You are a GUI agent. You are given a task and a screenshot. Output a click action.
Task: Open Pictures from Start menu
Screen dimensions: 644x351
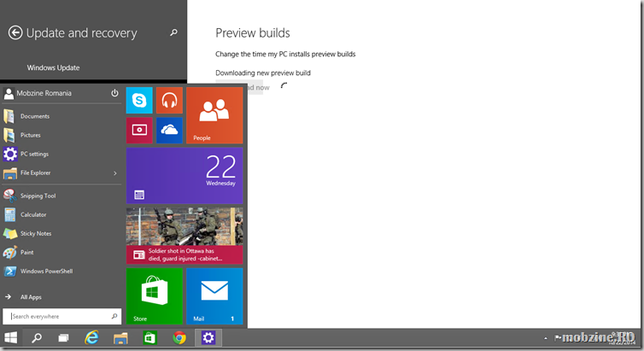[61, 135]
